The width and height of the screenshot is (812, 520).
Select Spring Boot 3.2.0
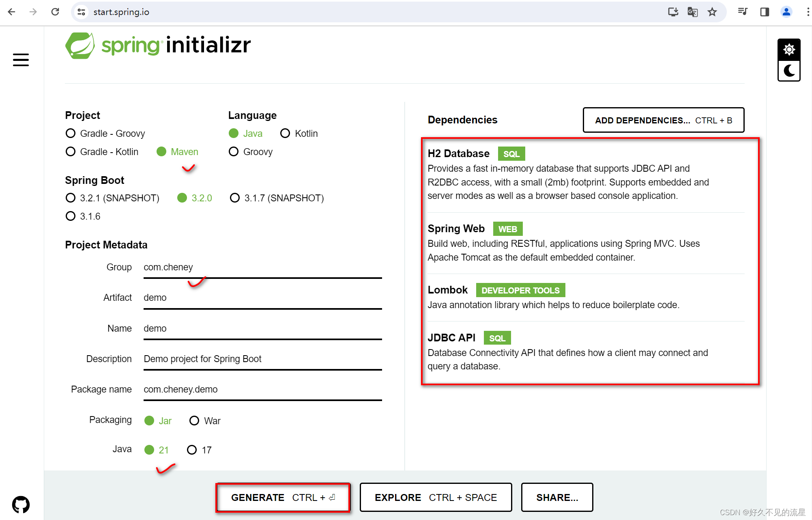coord(195,198)
